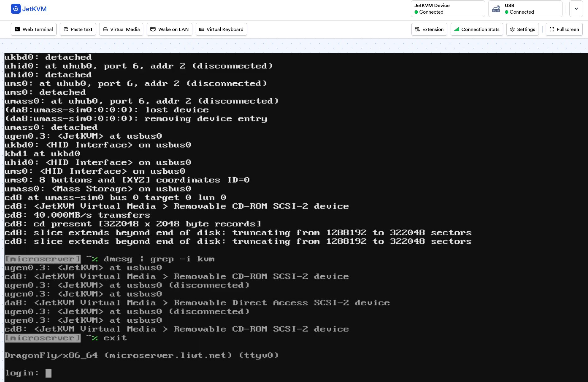Click the Fullscreen expand-corners icon
The height and width of the screenshot is (382, 588).
pos(552,29)
